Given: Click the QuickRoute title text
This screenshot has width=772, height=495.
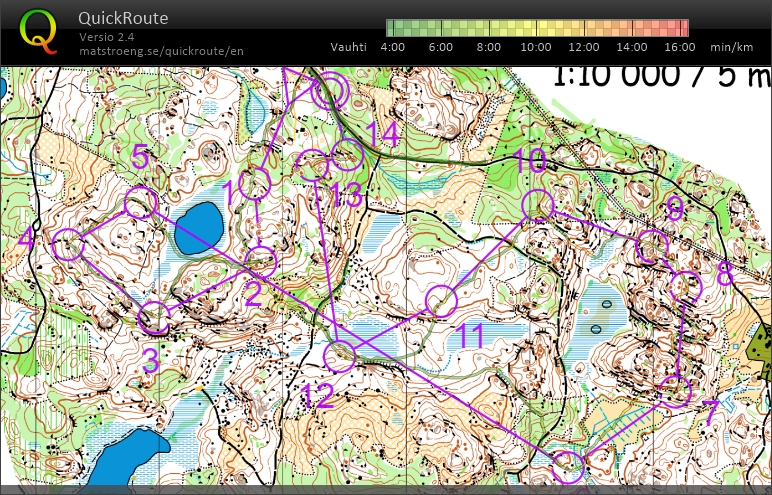Looking at the screenshot, I should [x=123, y=18].
